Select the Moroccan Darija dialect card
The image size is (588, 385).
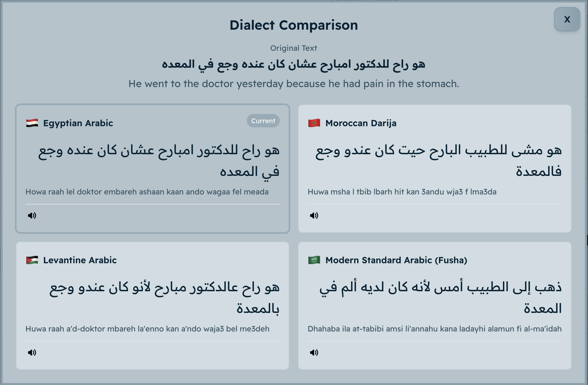[435, 166]
